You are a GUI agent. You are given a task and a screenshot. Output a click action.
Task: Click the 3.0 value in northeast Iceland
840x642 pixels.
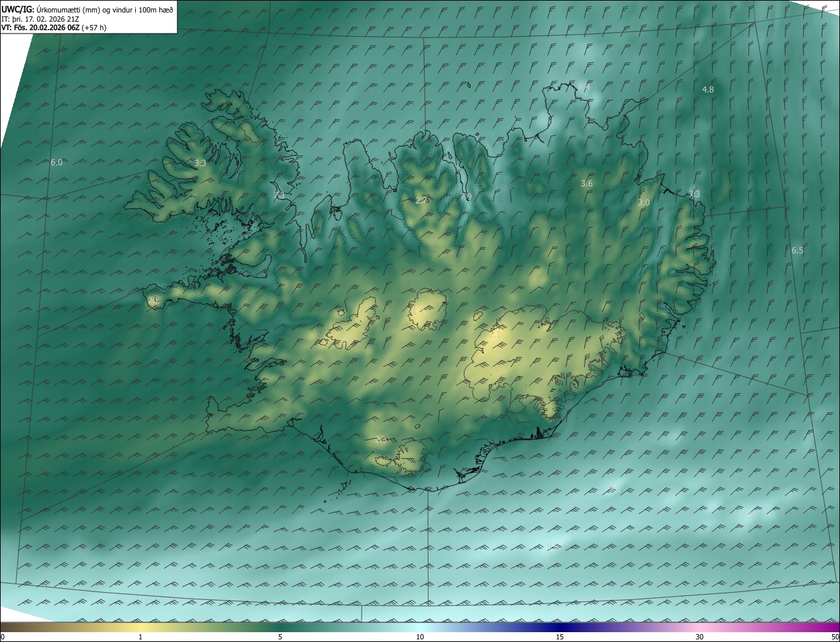(x=644, y=203)
